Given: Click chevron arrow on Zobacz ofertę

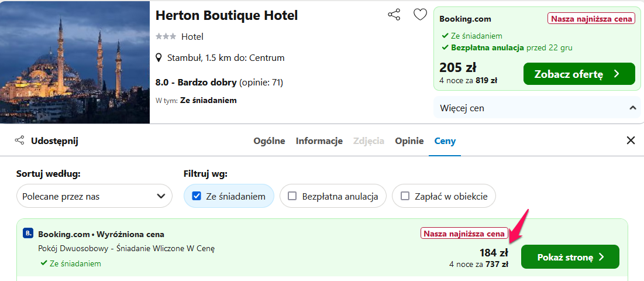Looking at the screenshot, I should pos(616,74).
